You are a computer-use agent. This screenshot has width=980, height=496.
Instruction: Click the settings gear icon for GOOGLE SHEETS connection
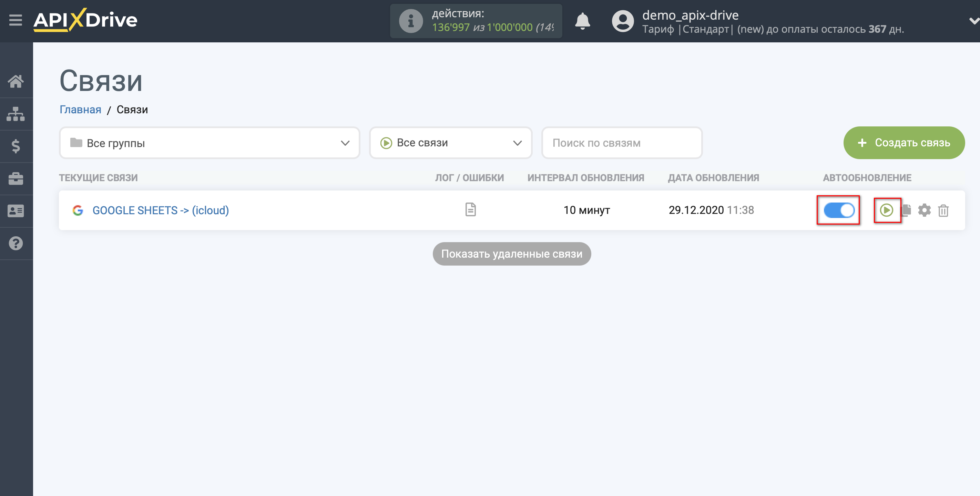924,210
